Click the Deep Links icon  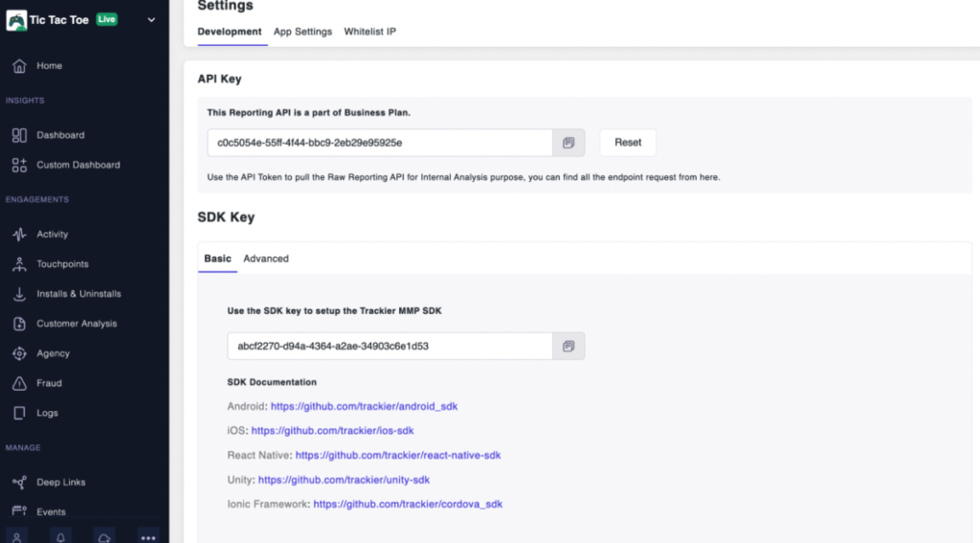pyautogui.click(x=19, y=483)
